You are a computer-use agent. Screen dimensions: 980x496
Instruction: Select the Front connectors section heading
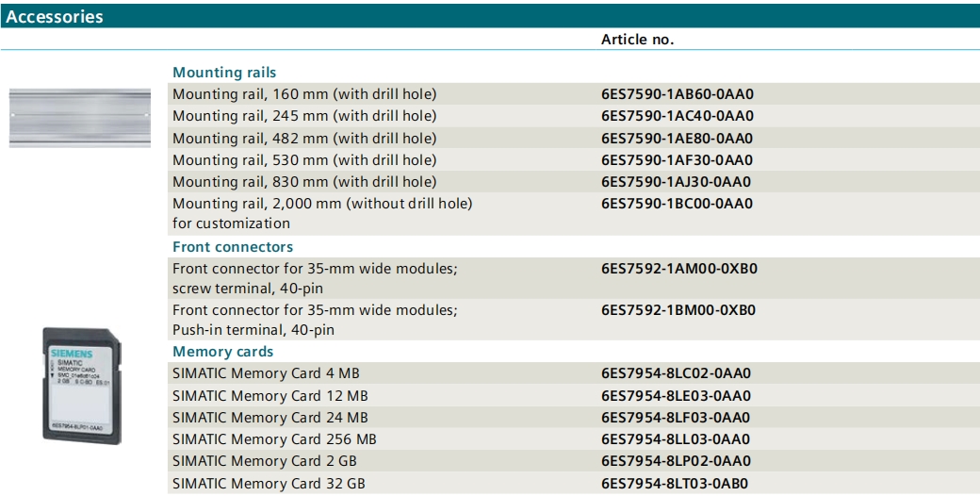(233, 247)
